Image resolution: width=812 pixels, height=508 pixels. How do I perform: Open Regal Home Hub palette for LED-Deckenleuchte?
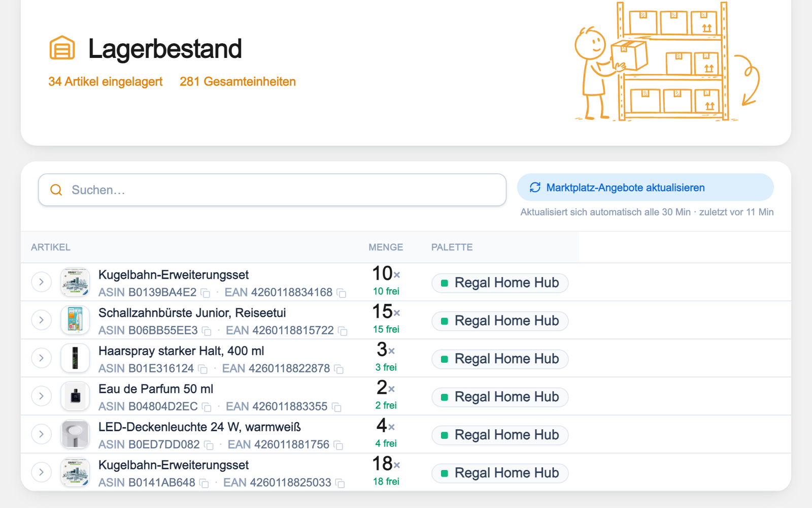tap(500, 435)
